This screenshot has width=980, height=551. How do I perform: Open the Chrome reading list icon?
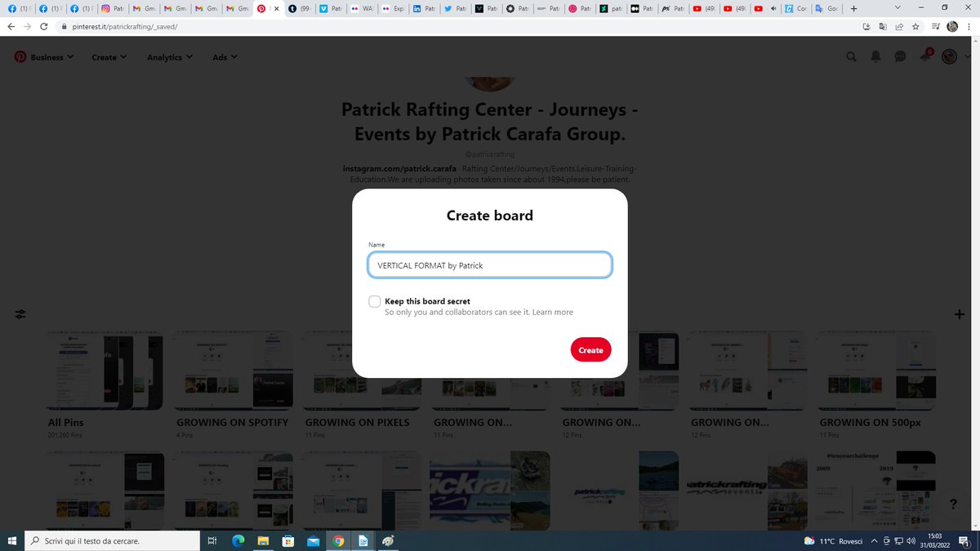[x=936, y=26]
